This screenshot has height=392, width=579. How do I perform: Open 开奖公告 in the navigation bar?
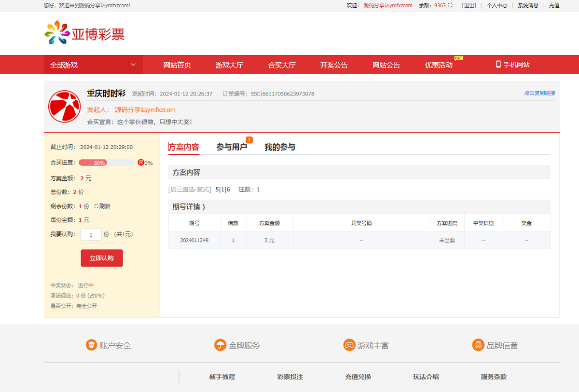point(334,65)
